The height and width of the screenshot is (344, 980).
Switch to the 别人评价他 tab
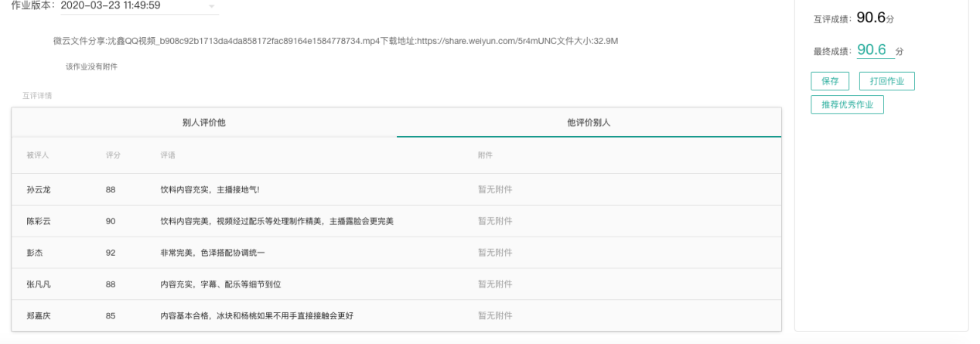click(203, 123)
